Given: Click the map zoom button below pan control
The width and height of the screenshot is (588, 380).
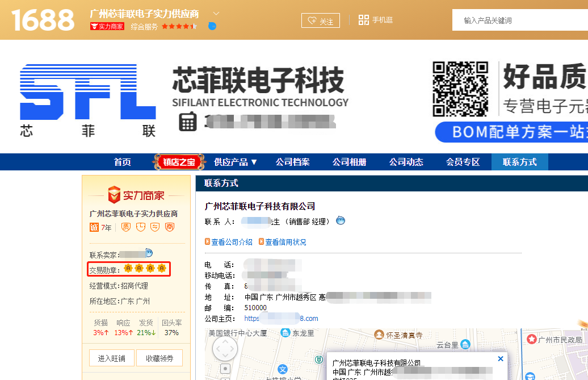Looking at the screenshot, I should click(x=225, y=369).
